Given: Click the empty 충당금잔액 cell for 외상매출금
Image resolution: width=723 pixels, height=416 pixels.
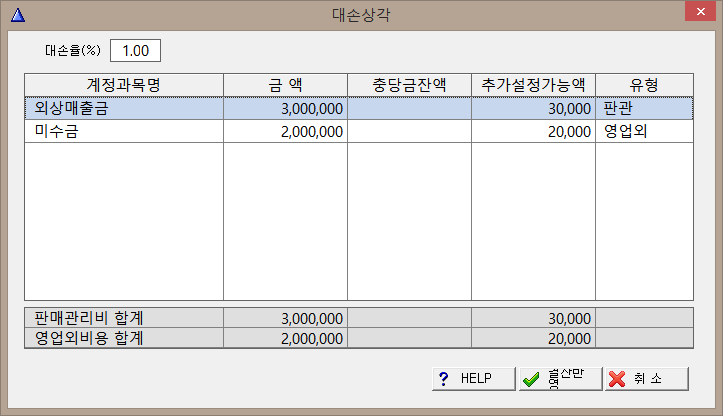Looking at the screenshot, I should click(x=409, y=108).
